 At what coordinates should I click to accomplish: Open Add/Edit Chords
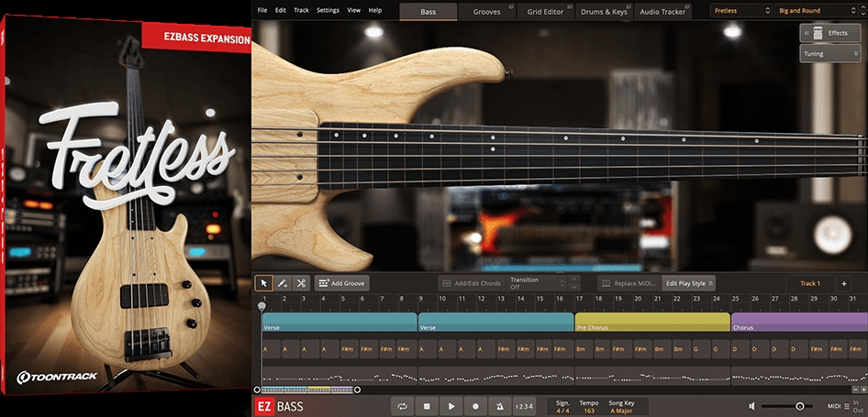(x=471, y=283)
